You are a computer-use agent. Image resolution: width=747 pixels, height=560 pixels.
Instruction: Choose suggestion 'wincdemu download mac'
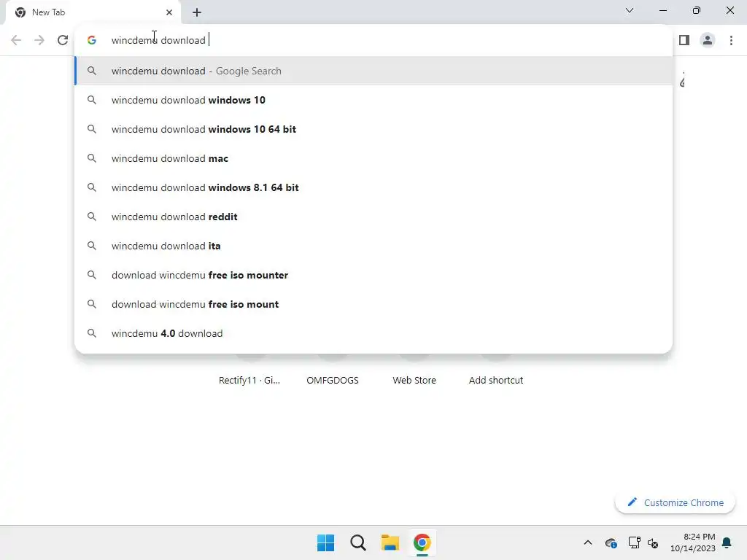(373, 158)
